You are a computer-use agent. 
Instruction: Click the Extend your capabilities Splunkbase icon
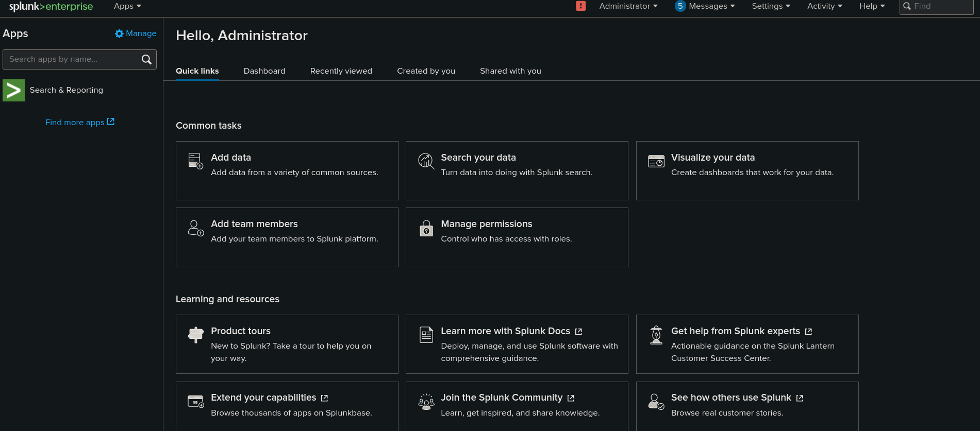click(x=196, y=401)
